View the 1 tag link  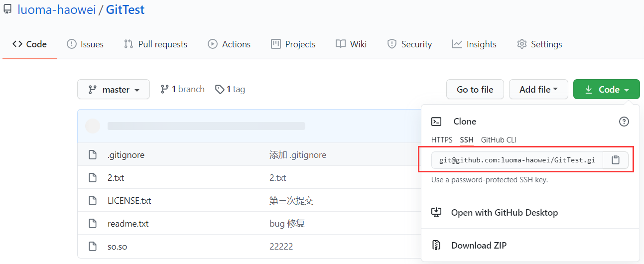(230, 90)
